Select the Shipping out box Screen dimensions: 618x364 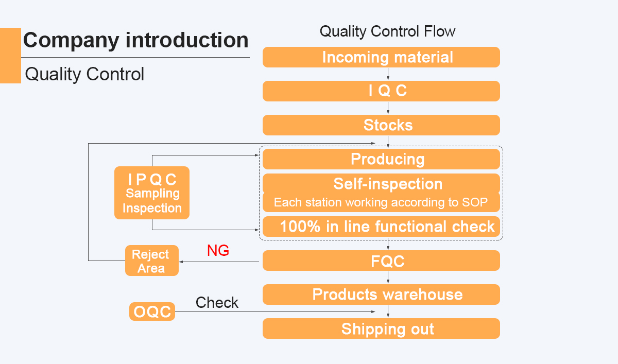[381, 328]
